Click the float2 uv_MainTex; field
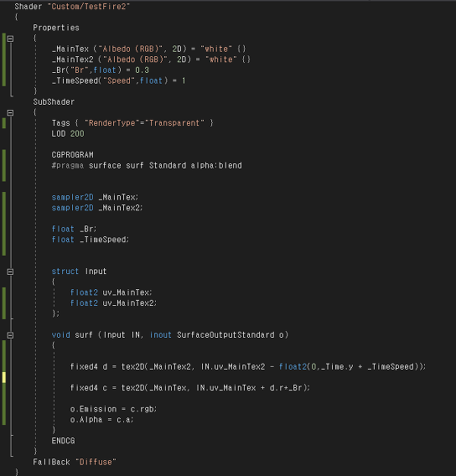 coord(111,292)
